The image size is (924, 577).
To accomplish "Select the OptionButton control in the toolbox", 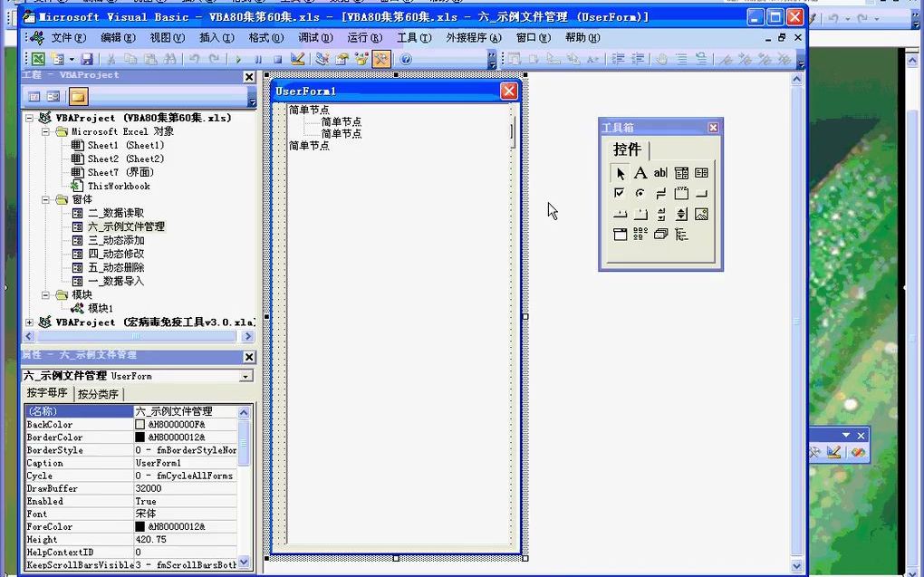I will pos(640,193).
